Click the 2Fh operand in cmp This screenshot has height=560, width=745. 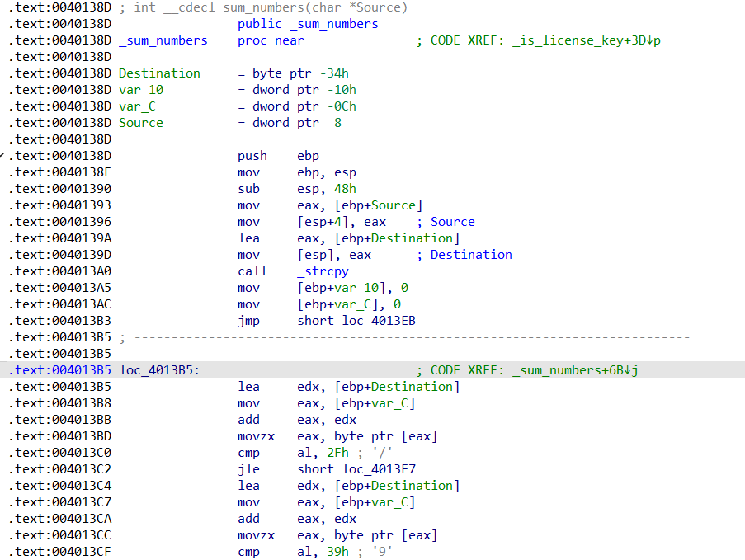[x=337, y=453]
